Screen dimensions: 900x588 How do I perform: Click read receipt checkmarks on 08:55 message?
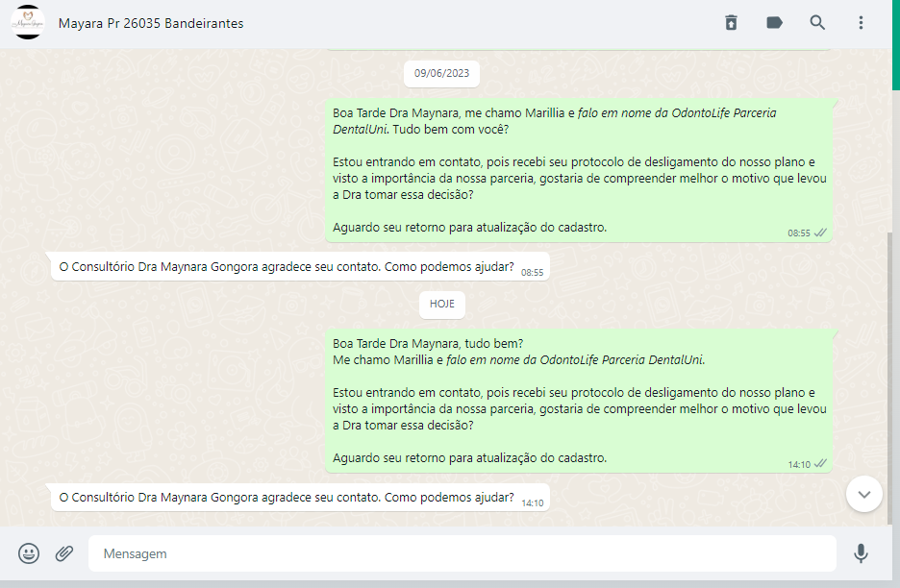[821, 233]
